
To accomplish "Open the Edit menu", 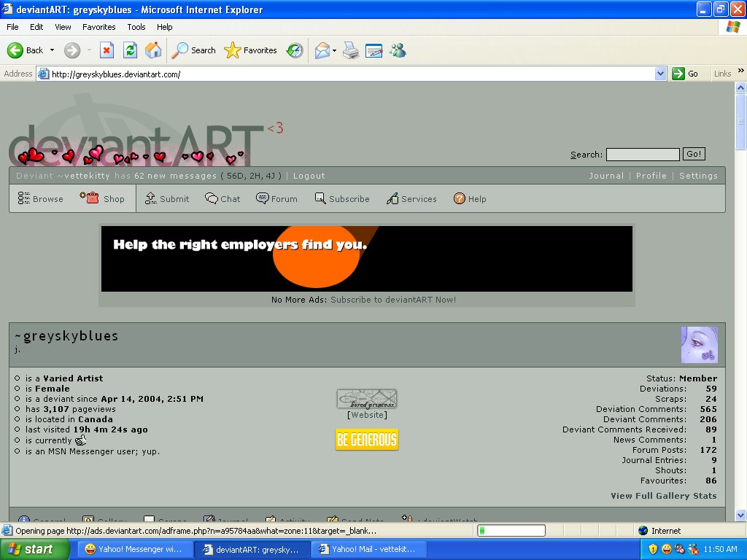I will [36, 27].
